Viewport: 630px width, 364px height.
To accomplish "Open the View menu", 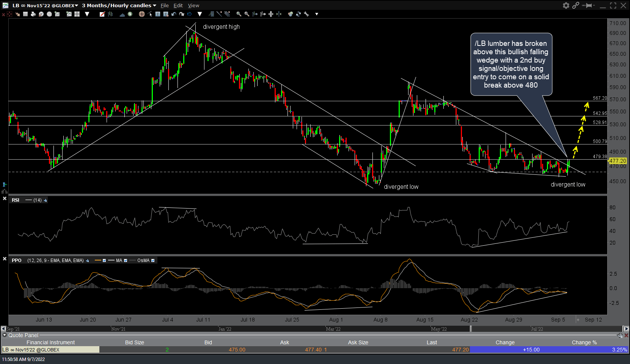I will pos(193,5).
